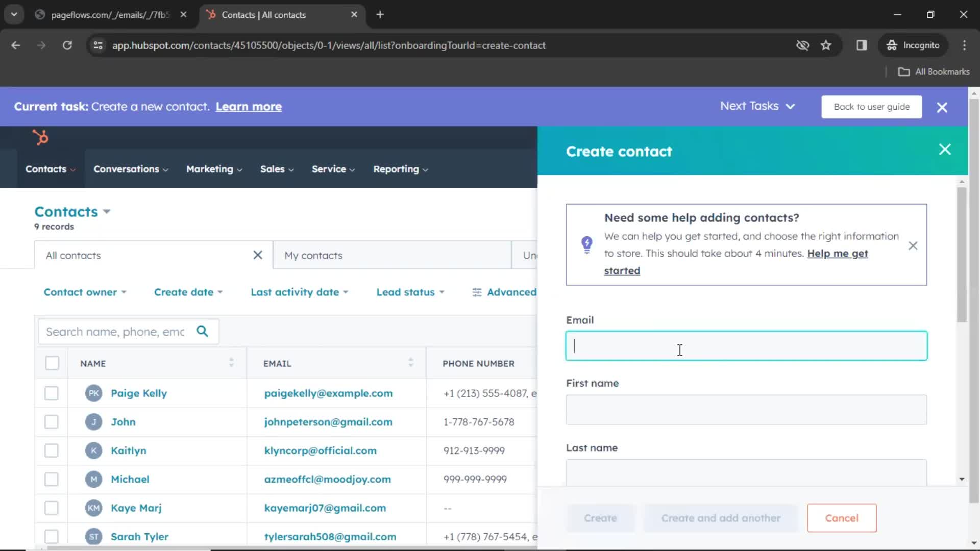Check the box for Michael
The width and height of the screenshot is (980, 551).
(x=52, y=479)
